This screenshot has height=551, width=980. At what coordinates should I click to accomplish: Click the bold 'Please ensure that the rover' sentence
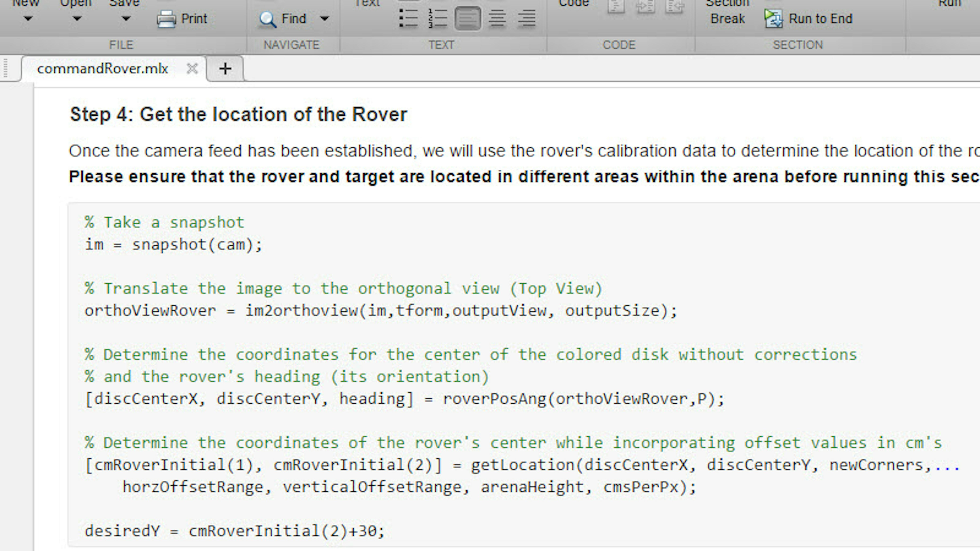click(x=524, y=177)
